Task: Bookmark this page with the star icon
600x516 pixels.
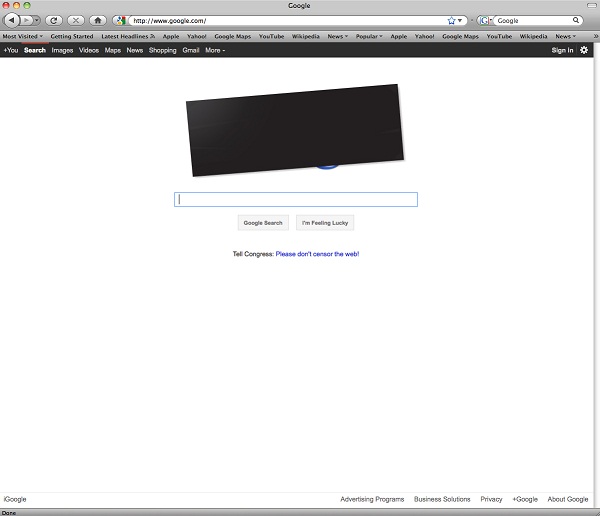Action: 451,20
